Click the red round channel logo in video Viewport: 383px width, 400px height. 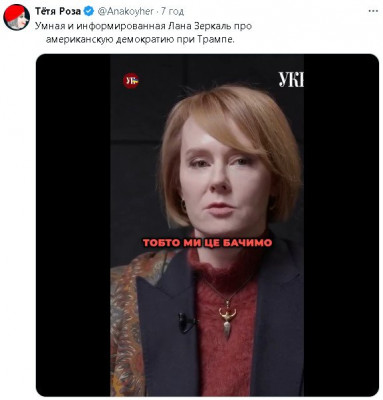(x=131, y=81)
